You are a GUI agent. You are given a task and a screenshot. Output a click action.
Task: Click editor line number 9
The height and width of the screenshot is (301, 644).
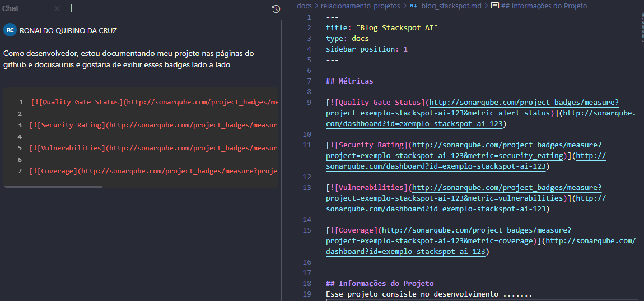click(309, 103)
